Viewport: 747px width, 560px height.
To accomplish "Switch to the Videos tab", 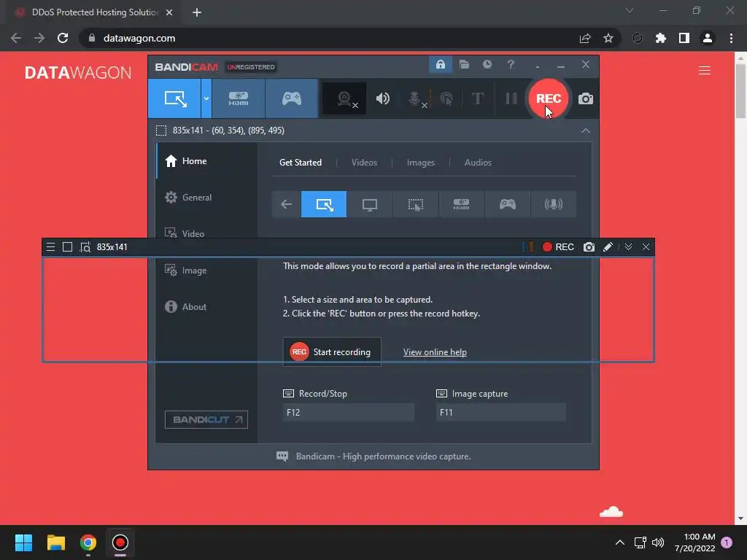I will [364, 163].
